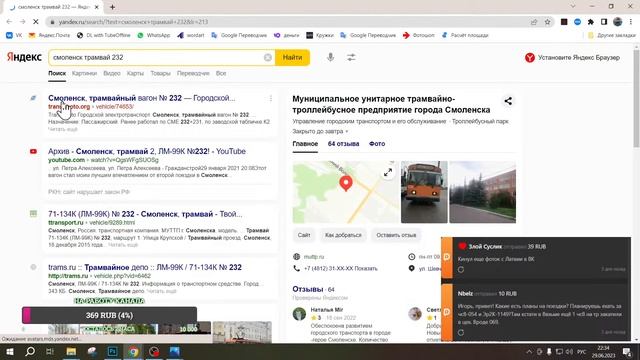640x360 pixels.
Task: Open the Яндекс.Почта bookmark
Action: tap(49, 36)
